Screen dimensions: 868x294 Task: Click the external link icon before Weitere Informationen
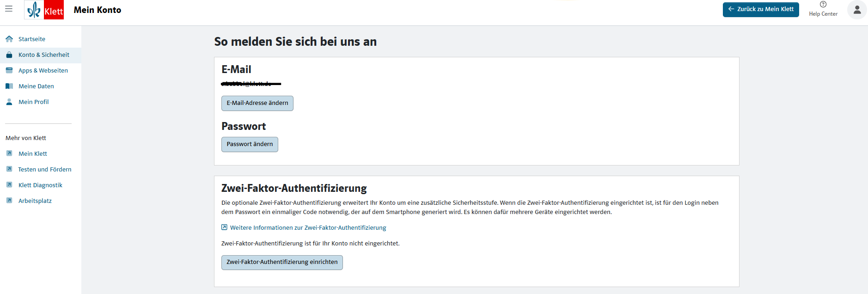pos(224,227)
